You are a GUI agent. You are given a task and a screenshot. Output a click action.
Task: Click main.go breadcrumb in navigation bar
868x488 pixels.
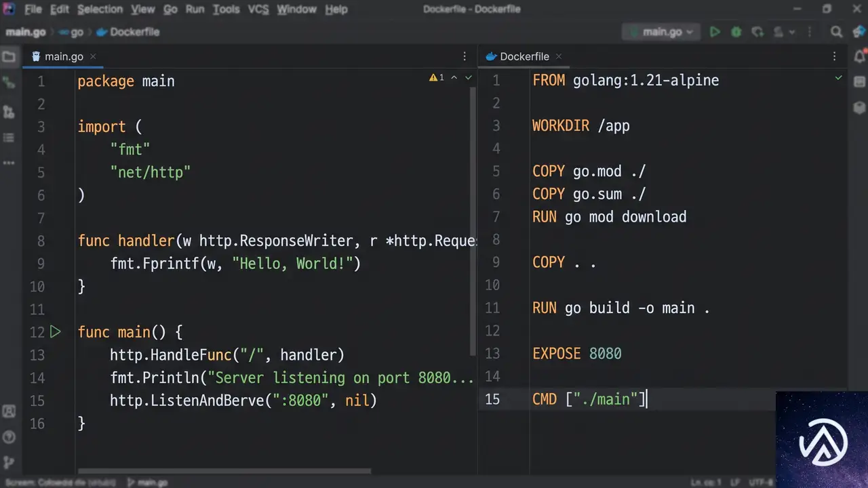coord(26,32)
